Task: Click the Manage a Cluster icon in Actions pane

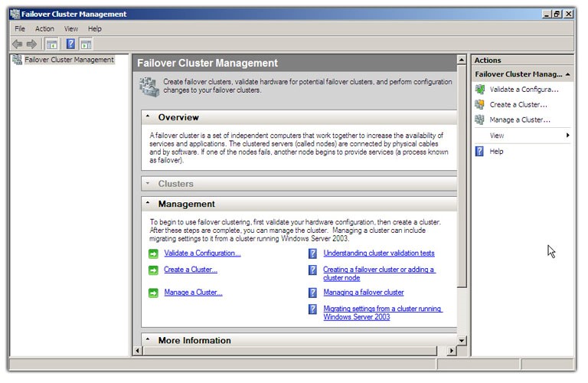Action: pyautogui.click(x=479, y=119)
